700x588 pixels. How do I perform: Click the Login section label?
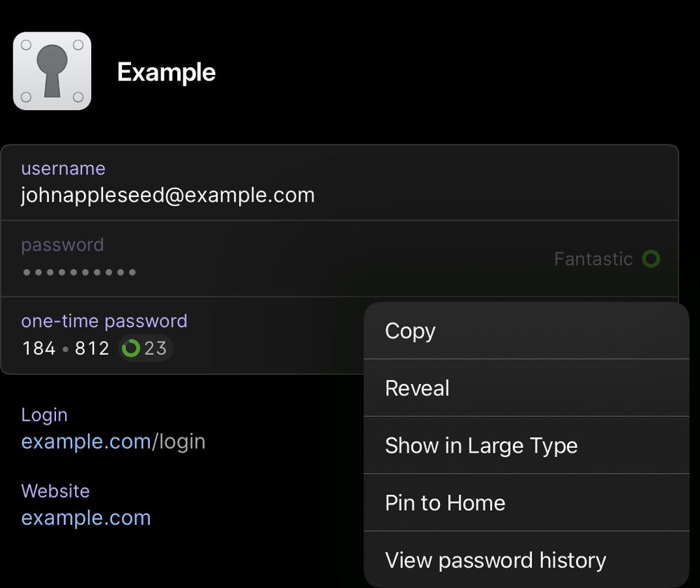tap(44, 415)
